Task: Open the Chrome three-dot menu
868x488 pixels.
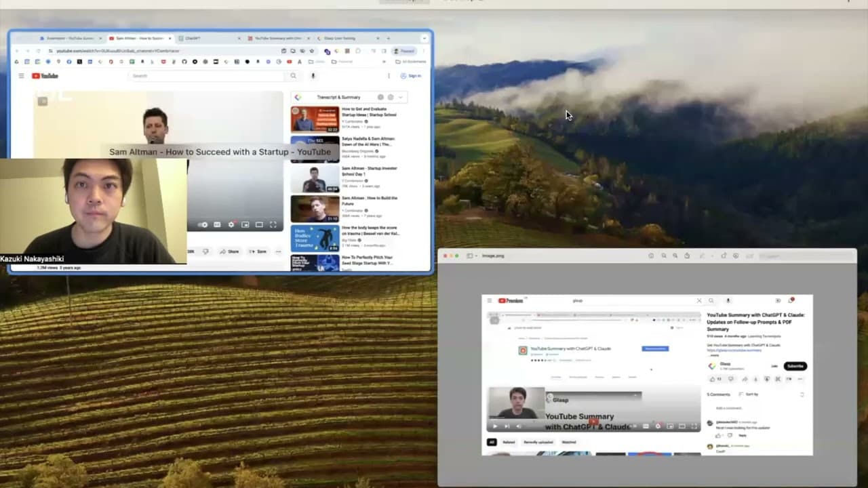Action: tap(423, 51)
